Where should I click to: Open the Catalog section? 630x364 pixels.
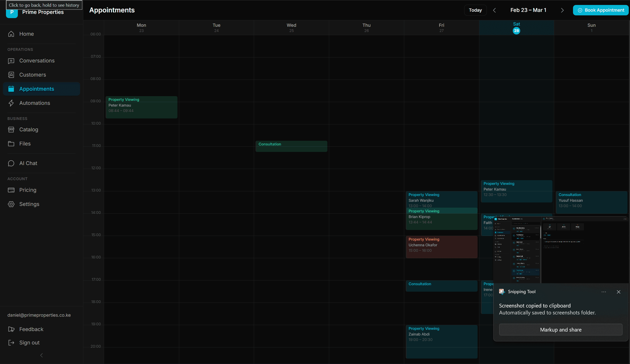tap(28, 130)
